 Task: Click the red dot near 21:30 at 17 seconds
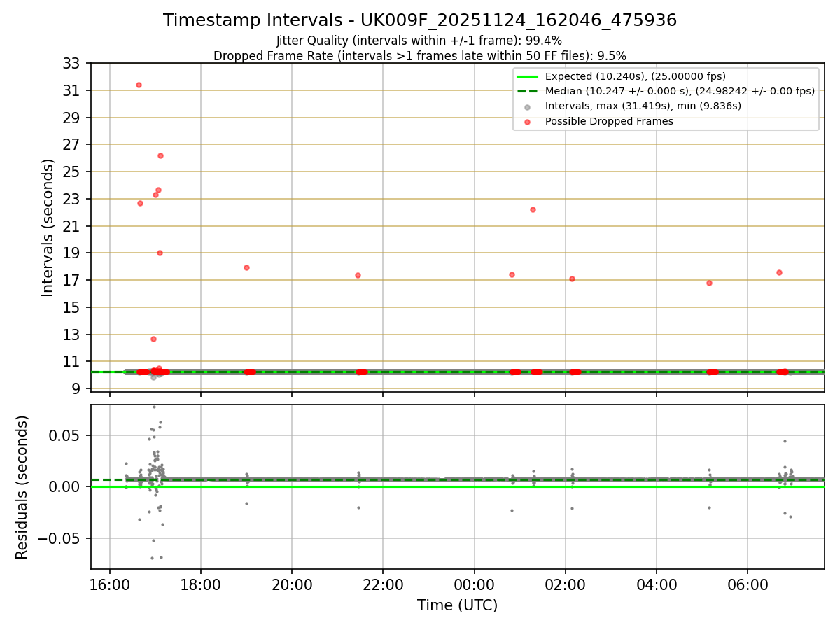tap(358, 275)
